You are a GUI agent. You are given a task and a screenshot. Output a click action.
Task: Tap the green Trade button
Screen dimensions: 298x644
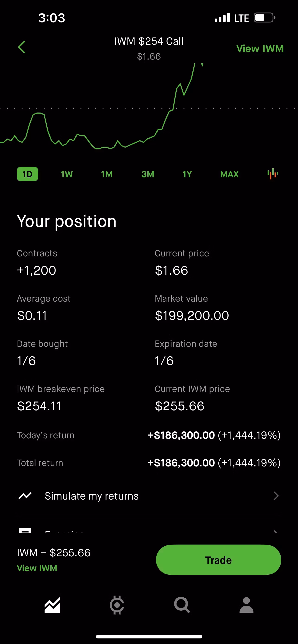coord(218,560)
